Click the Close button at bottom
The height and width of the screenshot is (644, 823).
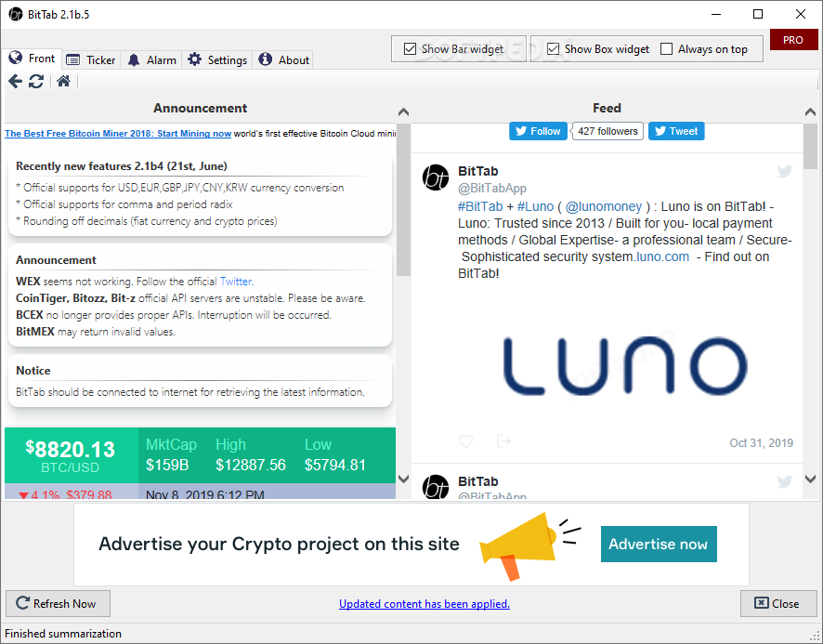coord(778,603)
